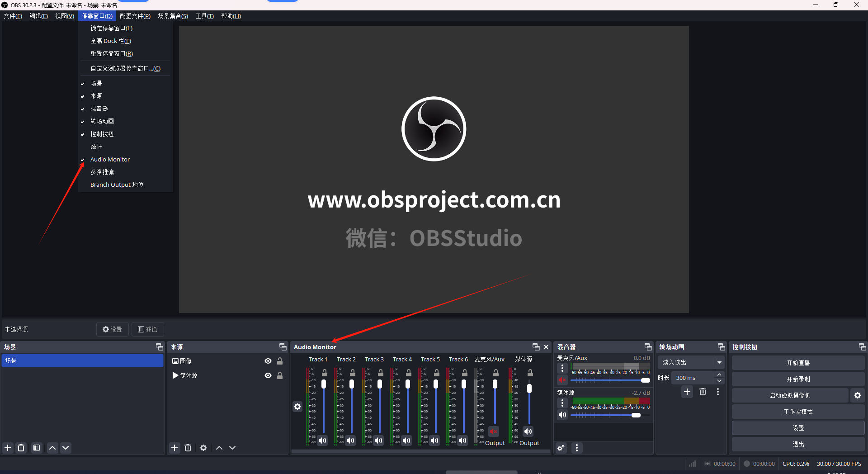The height and width of the screenshot is (474, 868).
Task: Move source down arrow in Sources dock
Action: pos(232,448)
